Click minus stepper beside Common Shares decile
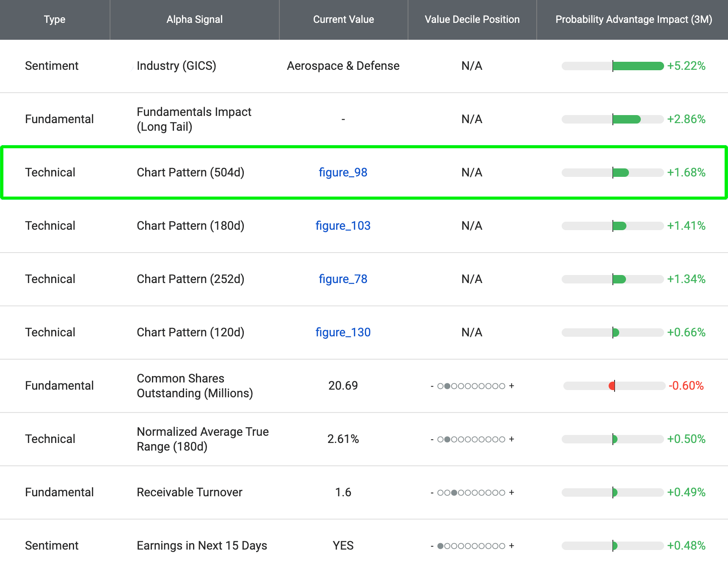Viewport: 728px width, 572px height. (432, 386)
